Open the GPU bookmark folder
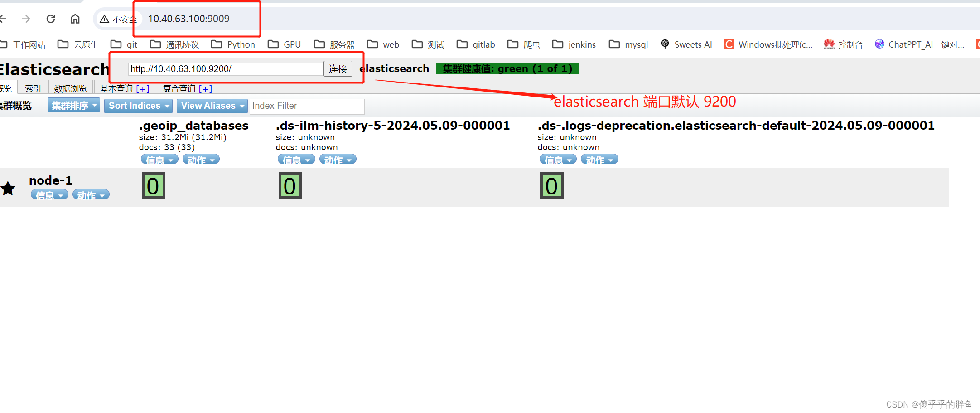This screenshot has height=413, width=980. pyautogui.click(x=285, y=44)
